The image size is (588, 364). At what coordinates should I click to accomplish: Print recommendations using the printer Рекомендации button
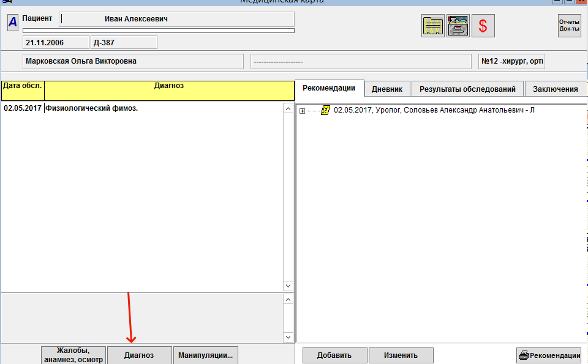(549, 355)
